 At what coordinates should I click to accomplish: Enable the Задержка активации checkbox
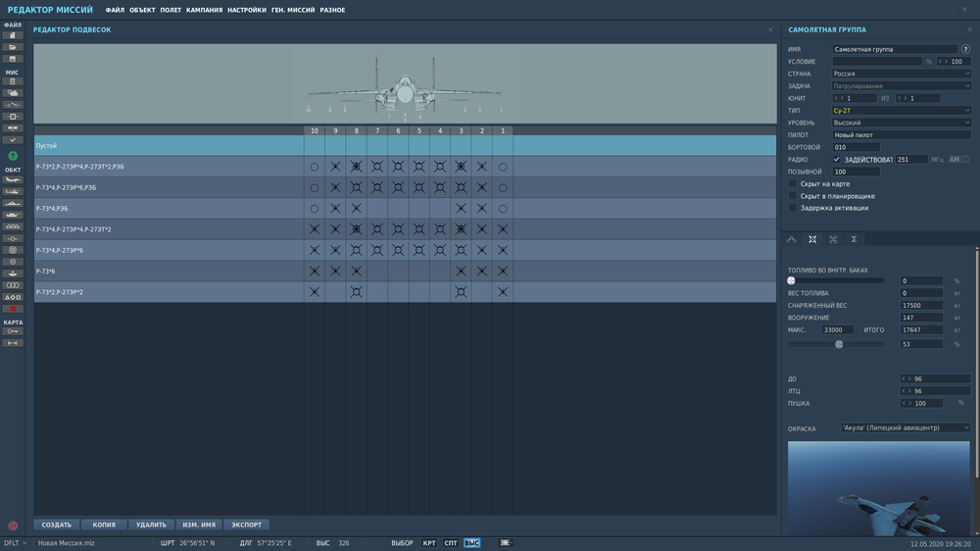click(793, 208)
